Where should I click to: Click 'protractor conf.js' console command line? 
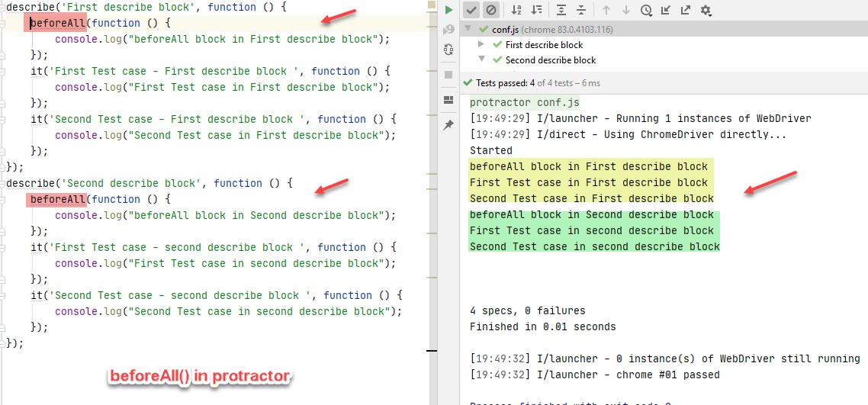524,102
